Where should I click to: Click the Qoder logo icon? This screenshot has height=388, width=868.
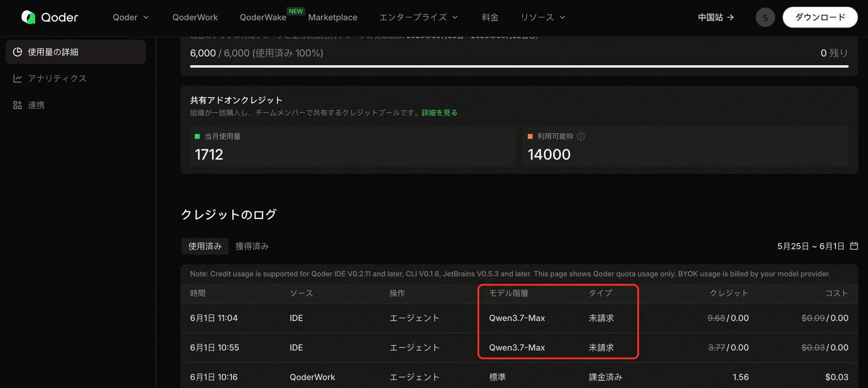pos(28,17)
